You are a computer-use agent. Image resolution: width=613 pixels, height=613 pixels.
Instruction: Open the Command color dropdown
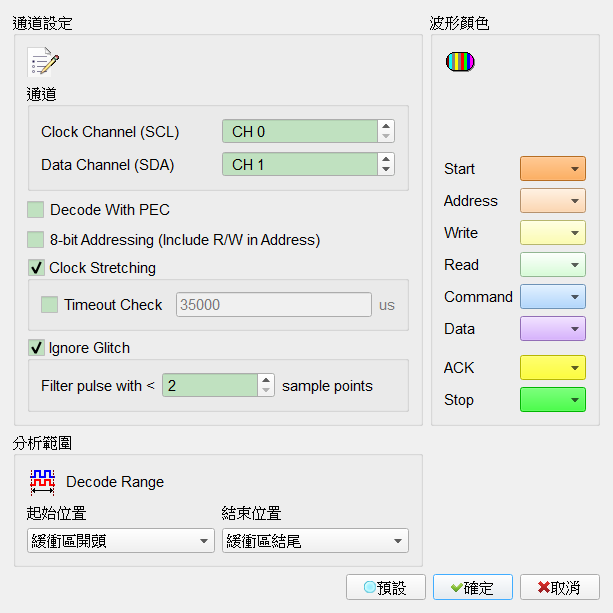pyautogui.click(x=553, y=297)
